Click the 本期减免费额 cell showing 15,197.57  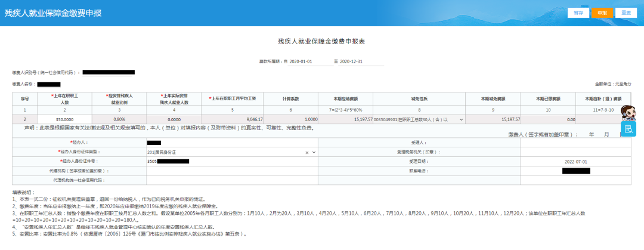tap(493, 119)
